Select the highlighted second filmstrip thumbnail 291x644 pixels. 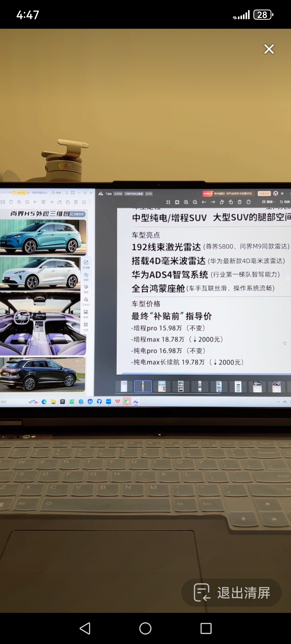(143, 386)
